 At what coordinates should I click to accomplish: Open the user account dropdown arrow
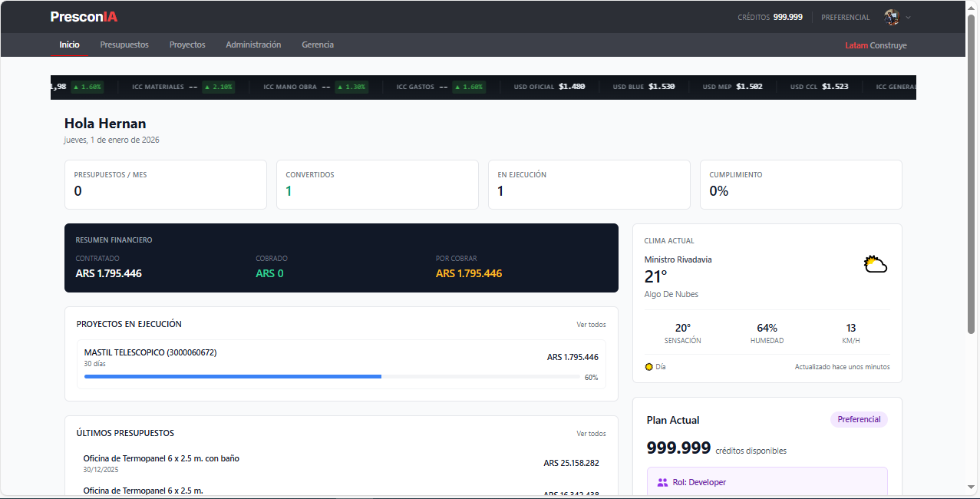pyautogui.click(x=908, y=16)
